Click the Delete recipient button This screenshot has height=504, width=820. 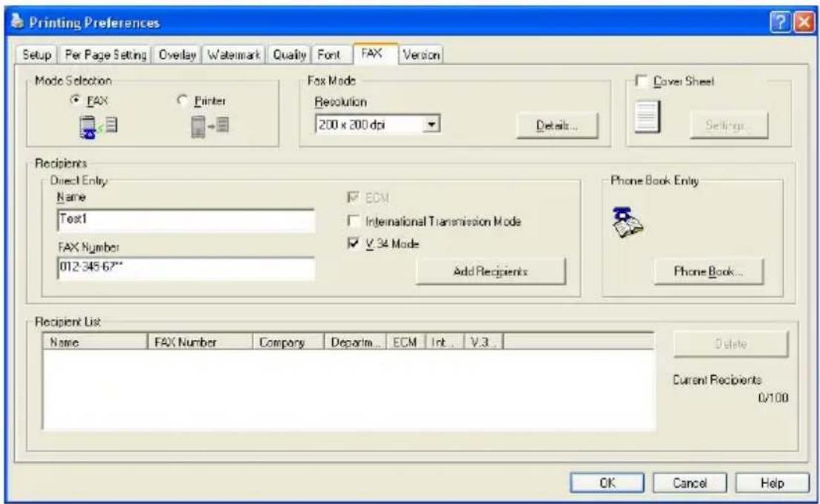[731, 344]
